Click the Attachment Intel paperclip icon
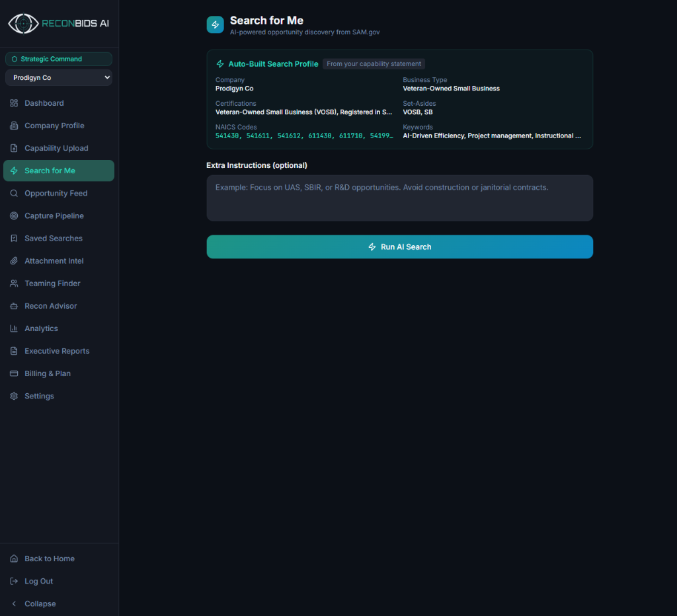677x616 pixels. [14, 260]
